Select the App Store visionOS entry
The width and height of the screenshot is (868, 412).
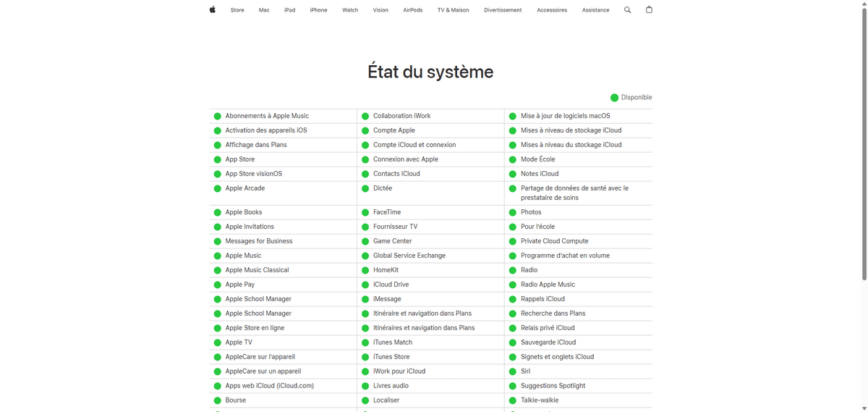pos(254,174)
